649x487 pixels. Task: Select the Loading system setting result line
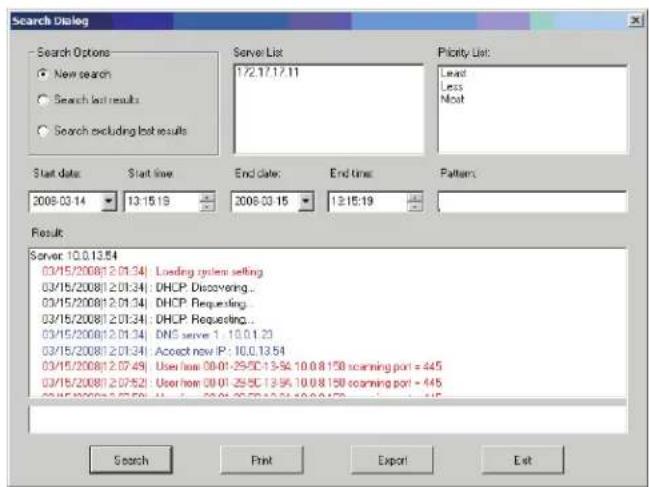pos(153,272)
